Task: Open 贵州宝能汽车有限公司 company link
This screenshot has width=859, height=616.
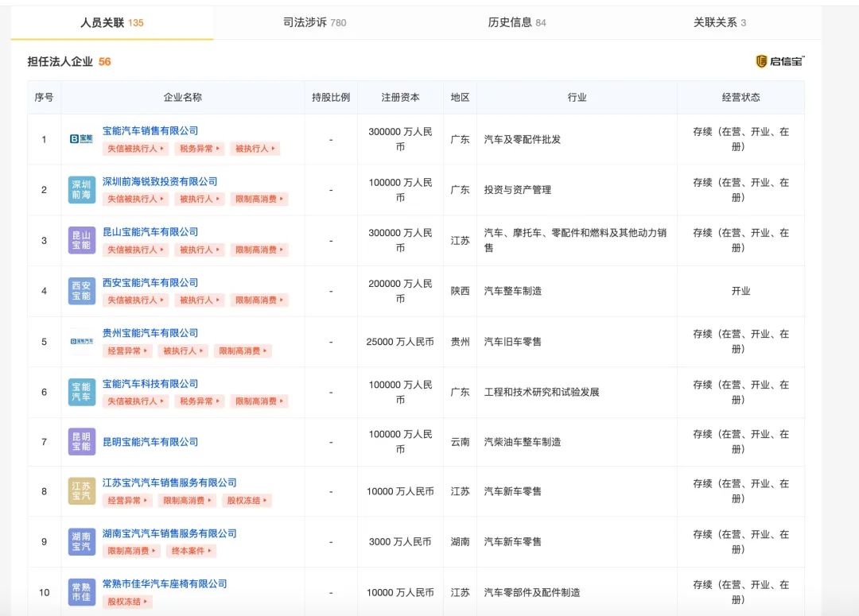Action: (x=150, y=333)
